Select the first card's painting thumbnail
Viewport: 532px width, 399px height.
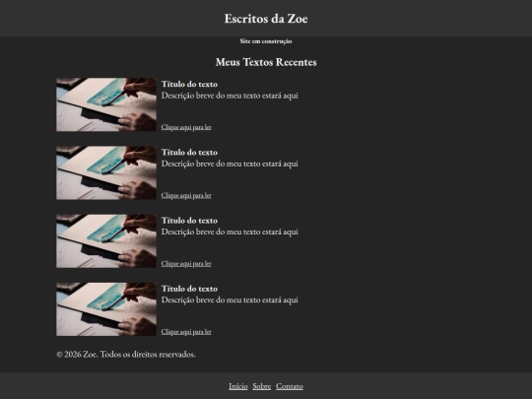[106, 104]
